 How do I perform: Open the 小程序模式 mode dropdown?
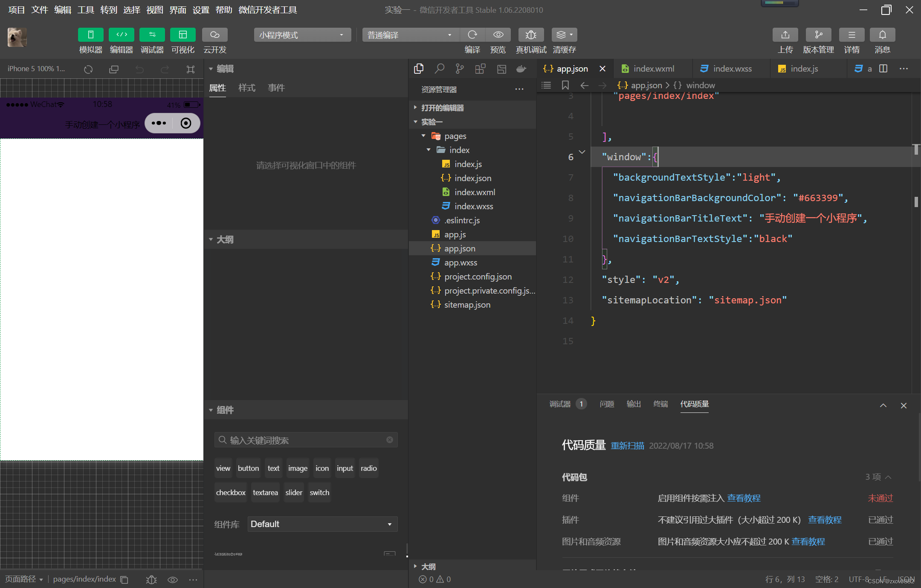(x=302, y=35)
